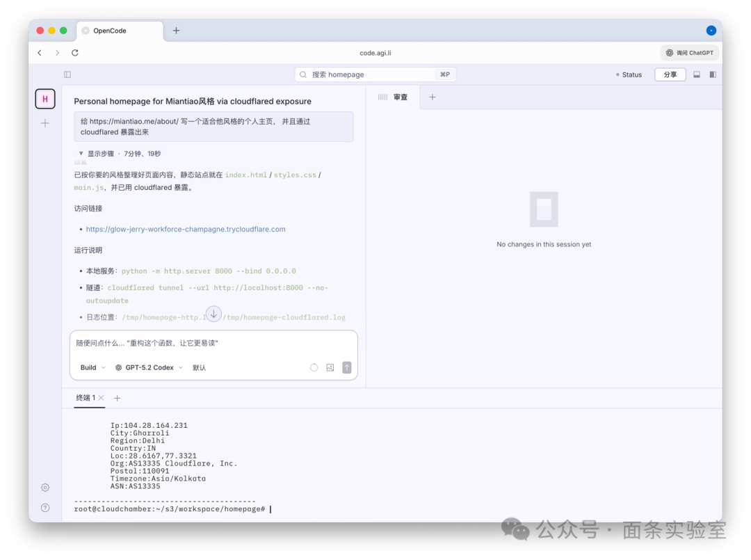Viewport: 751px width, 560px height.
Task: Click the 搜索 homepage search field
Action: [375, 73]
